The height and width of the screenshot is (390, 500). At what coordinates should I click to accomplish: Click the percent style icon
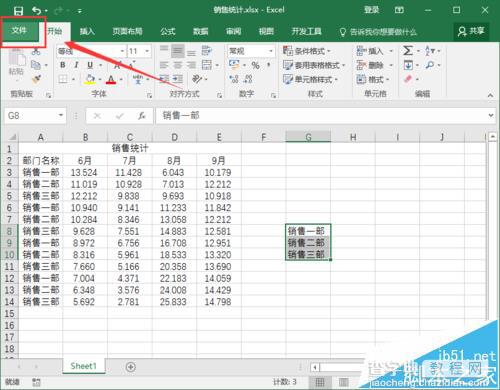click(256, 65)
